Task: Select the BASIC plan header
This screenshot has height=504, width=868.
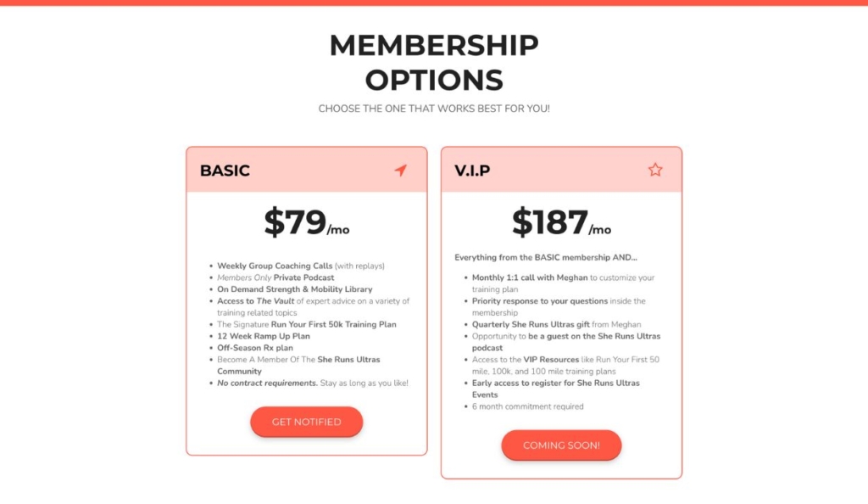Action: point(225,171)
